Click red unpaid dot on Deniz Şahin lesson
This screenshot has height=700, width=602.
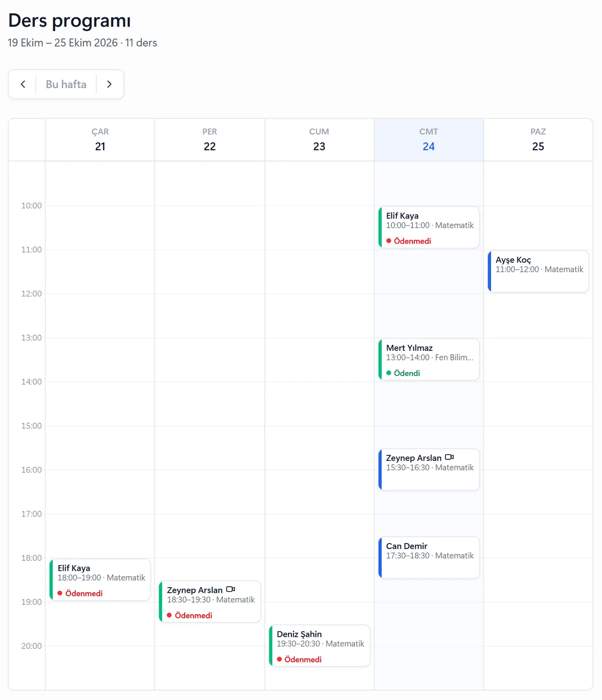pyautogui.click(x=279, y=659)
